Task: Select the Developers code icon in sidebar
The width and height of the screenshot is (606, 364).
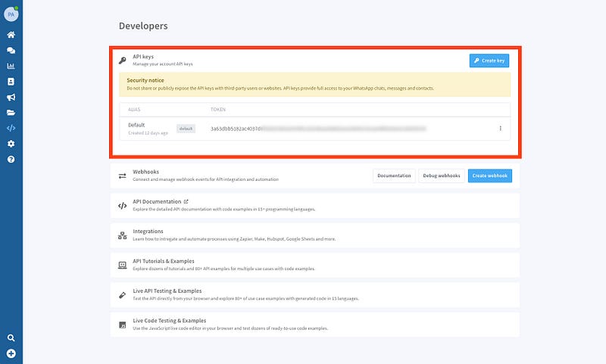Action: click(x=11, y=128)
